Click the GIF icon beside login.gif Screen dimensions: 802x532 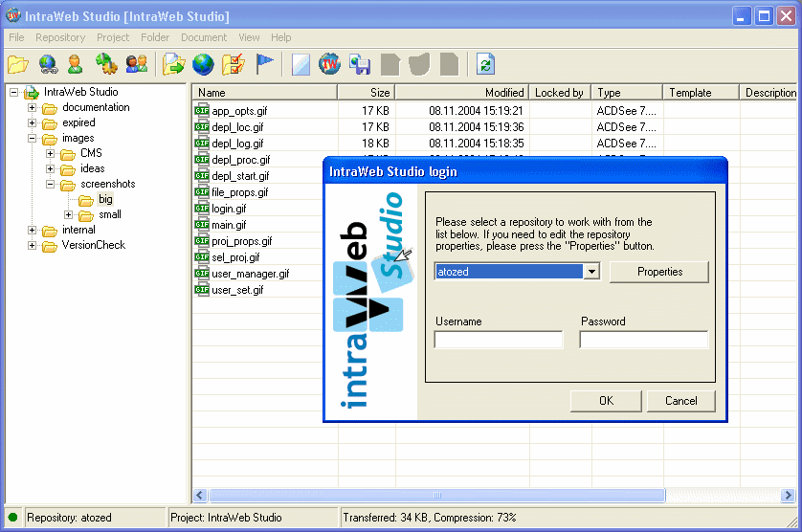[x=202, y=209]
